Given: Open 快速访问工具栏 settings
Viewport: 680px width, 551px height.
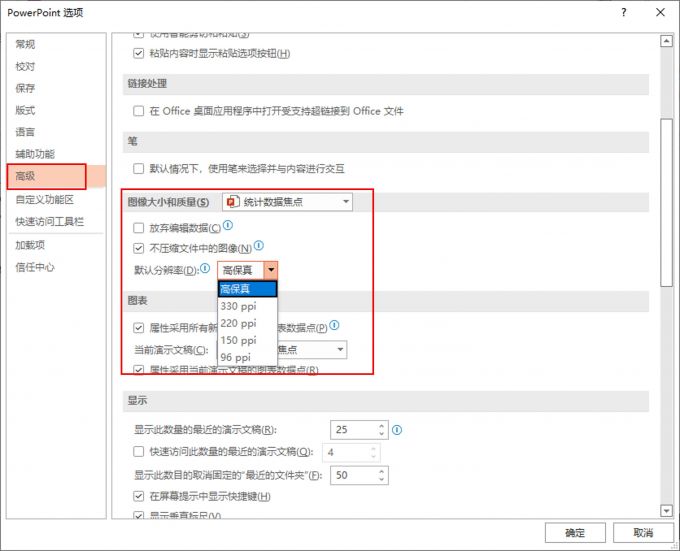Looking at the screenshot, I should coord(49,222).
